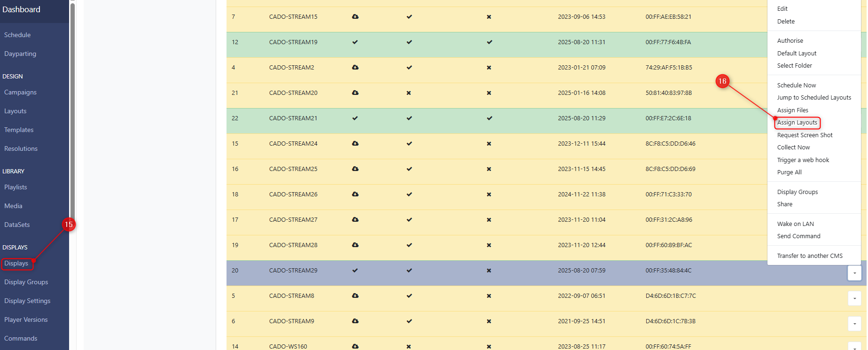Open Playlists sidebar link
Screen dimensions: 868x350
coord(16,187)
